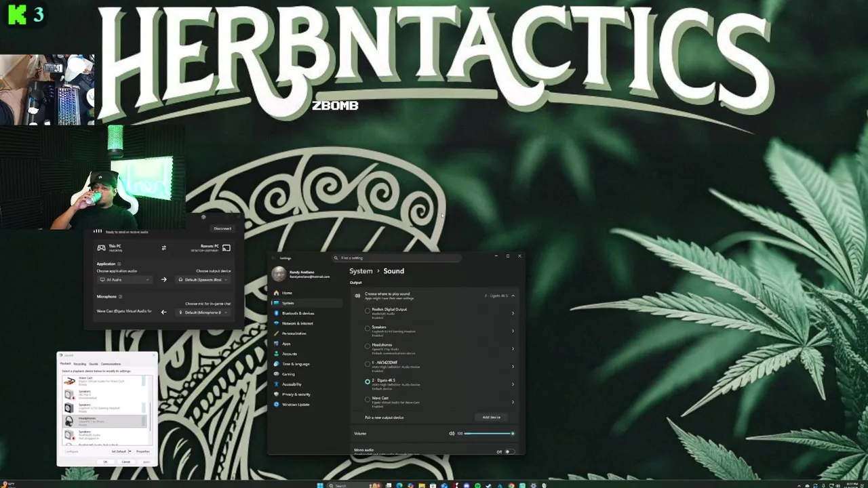
Task: Open Accessibility settings page
Action: click(x=306, y=384)
